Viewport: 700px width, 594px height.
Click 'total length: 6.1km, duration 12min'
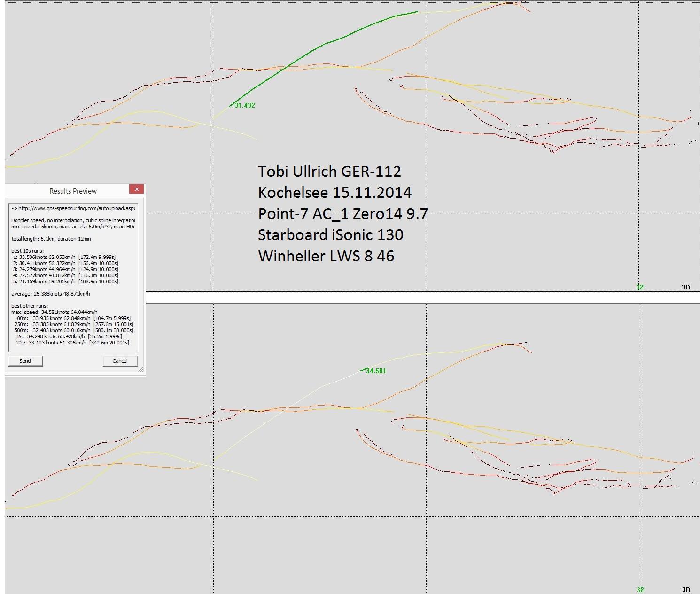click(x=51, y=239)
